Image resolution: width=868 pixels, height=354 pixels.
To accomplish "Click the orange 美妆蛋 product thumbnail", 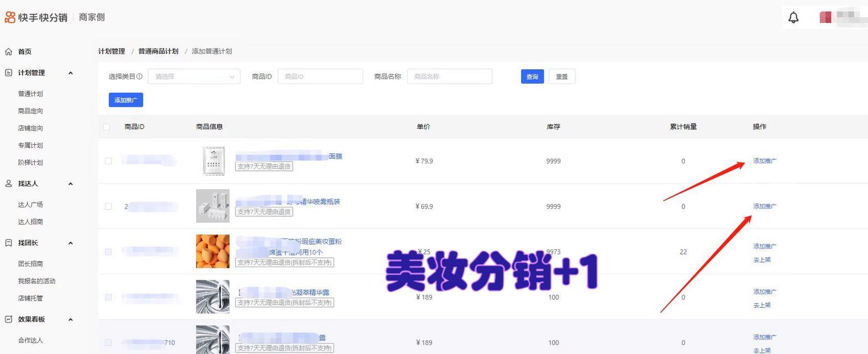I will pyautogui.click(x=213, y=252).
